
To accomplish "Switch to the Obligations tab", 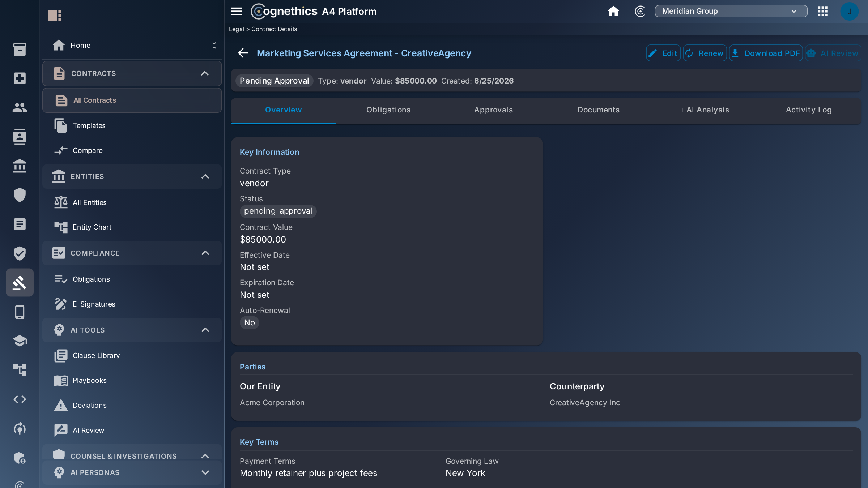I will 388,110.
